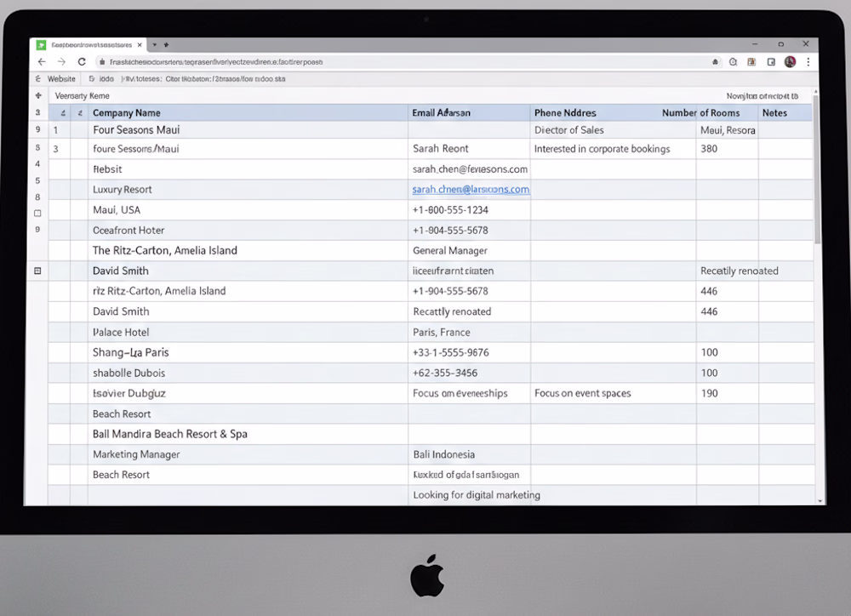This screenshot has height=616, width=851.
Task: Select the Company Name column header
Action: (248, 113)
